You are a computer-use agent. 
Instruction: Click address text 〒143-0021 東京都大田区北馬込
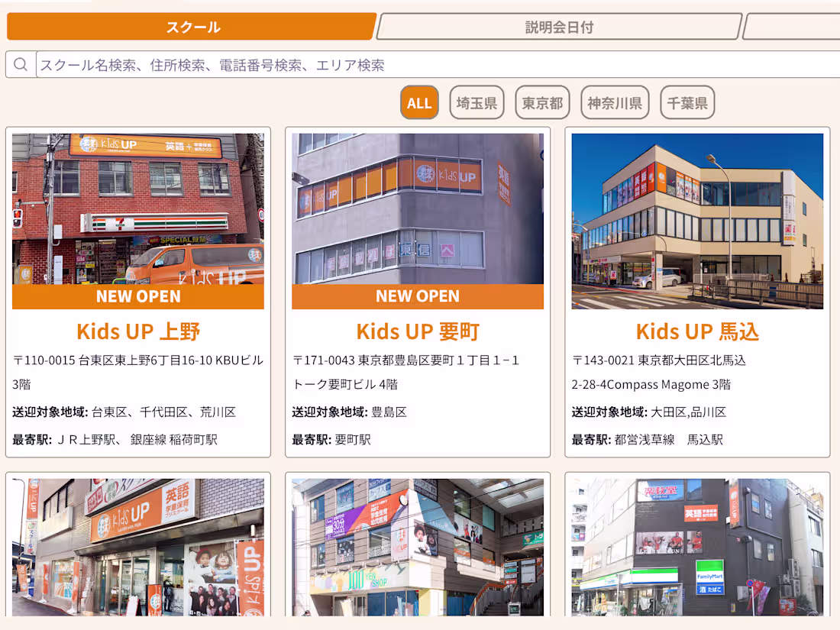click(659, 360)
